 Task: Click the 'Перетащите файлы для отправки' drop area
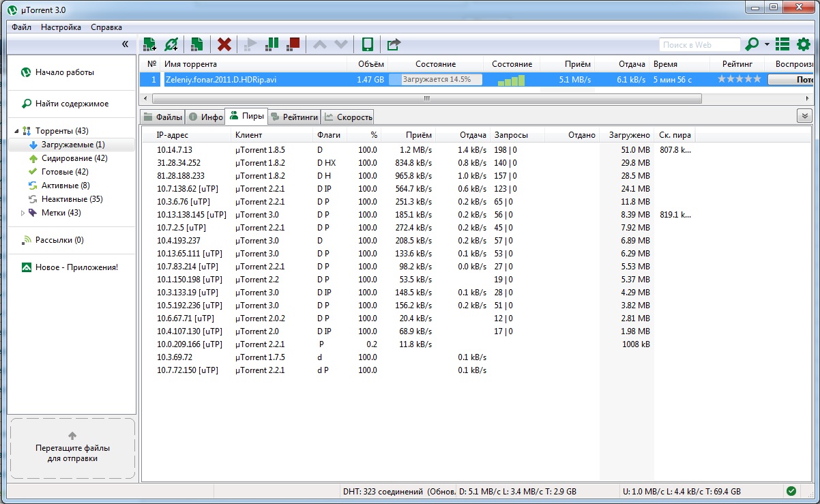pos(72,448)
